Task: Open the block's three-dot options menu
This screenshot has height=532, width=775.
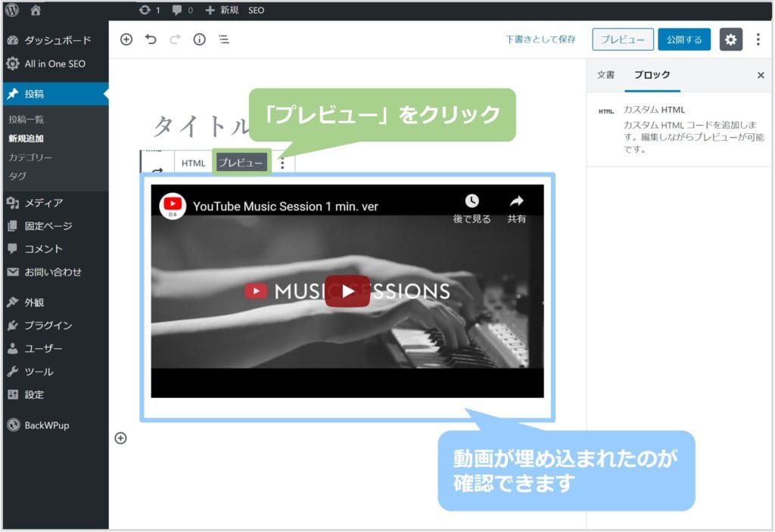Action: [x=283, y=163]
